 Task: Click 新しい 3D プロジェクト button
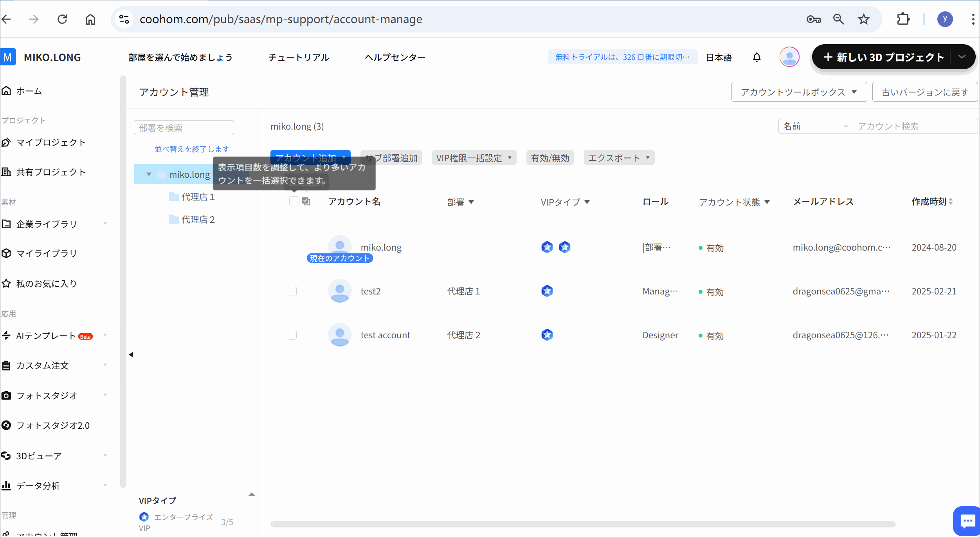(883, 57)
